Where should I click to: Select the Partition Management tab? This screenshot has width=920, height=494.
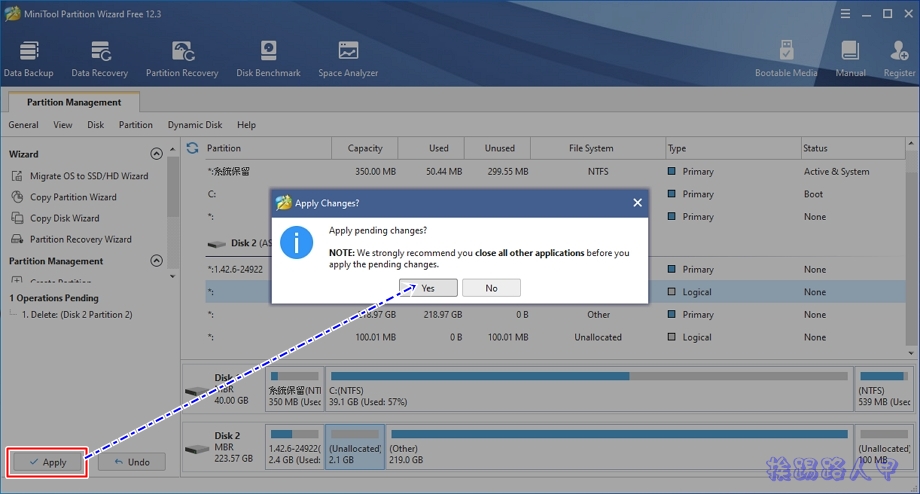pyautogui.click(x=74, y=102)
